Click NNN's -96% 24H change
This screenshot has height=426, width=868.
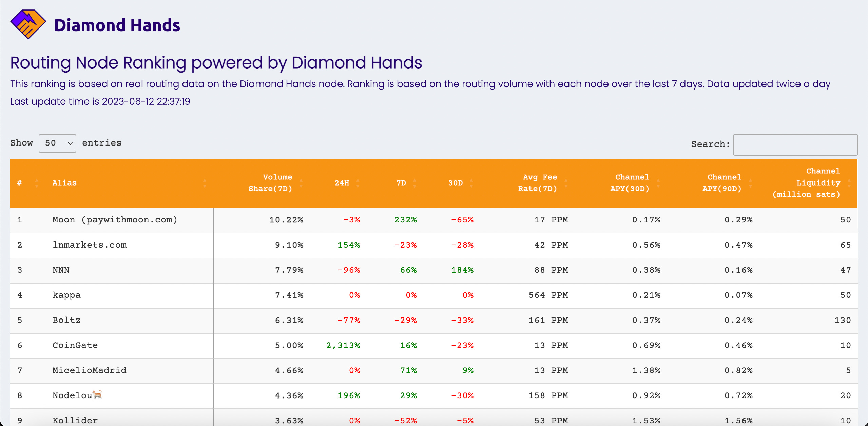pyautogui.click(x=349, y=270)
